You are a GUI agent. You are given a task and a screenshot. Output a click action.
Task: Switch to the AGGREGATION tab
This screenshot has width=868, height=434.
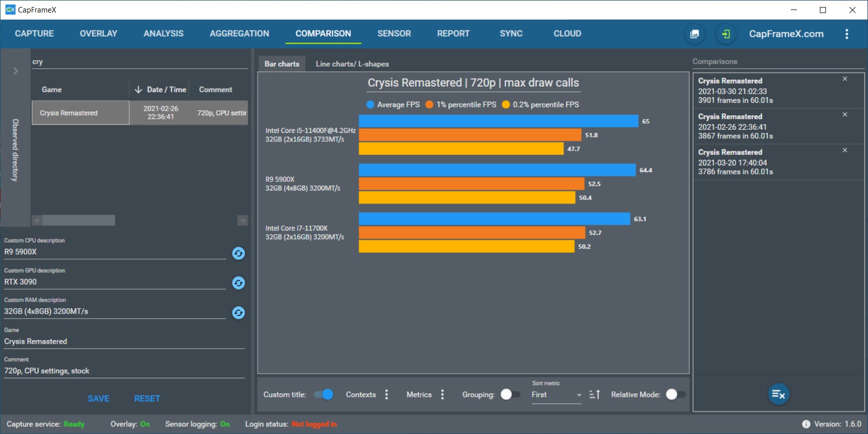(239, 34)
